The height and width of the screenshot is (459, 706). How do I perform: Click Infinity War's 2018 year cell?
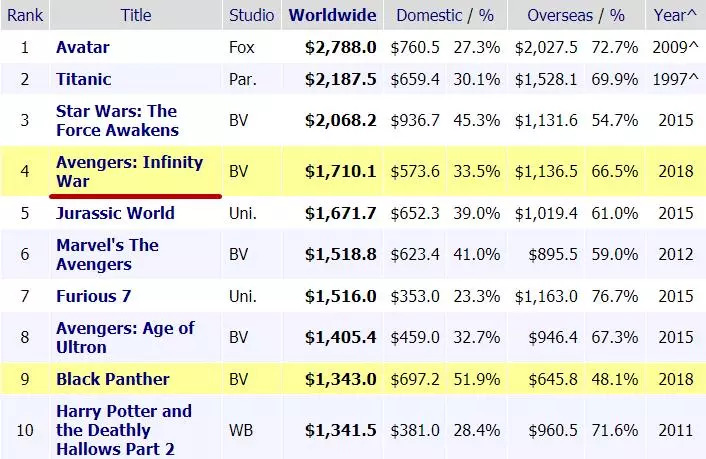676,171
